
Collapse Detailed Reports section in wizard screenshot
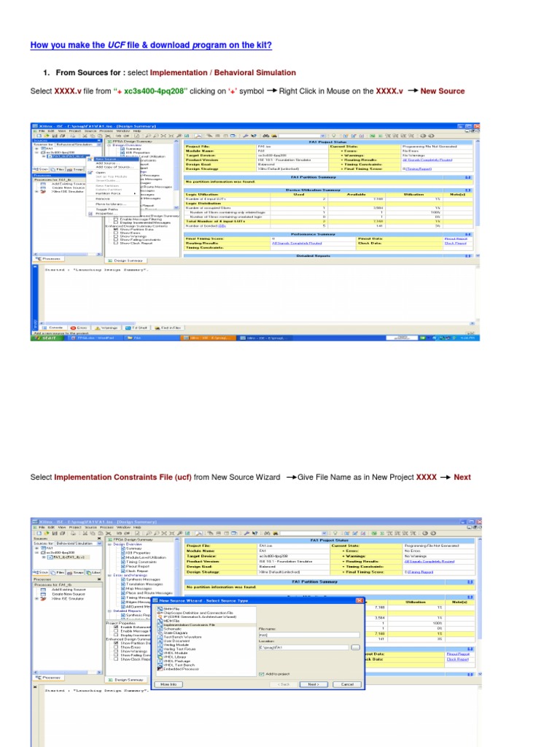(x=109, y=611)
